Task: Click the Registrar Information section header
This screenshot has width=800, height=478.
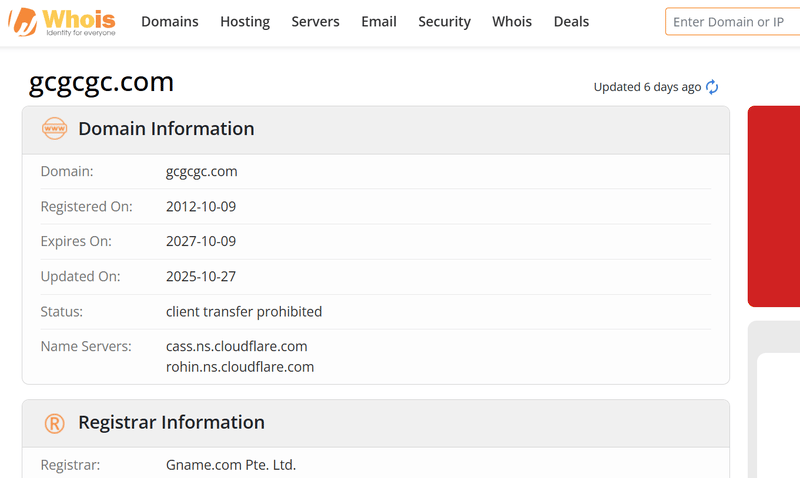Action: click(x=376, y=423)
